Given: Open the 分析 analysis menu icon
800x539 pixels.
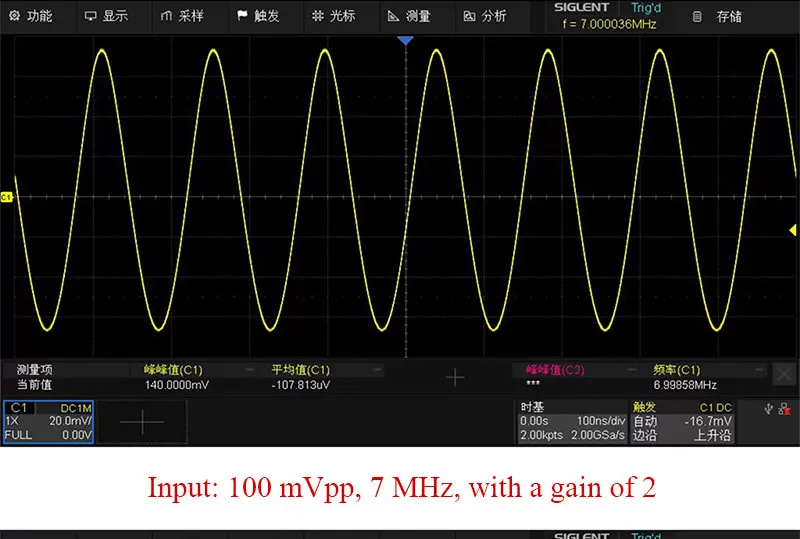Looking at the screenshot, I should [469, 16].
